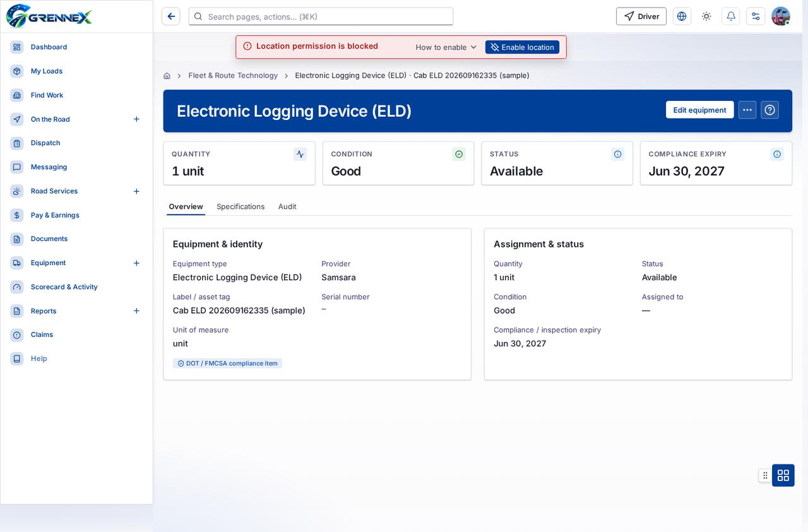Open the apps grid floating button

click(783, 475)
